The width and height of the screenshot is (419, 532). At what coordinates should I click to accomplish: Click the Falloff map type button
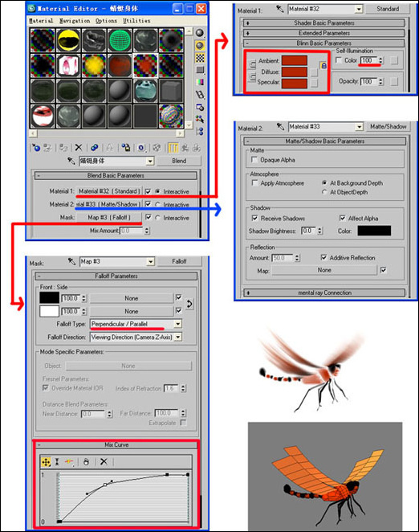tap(179, 261)
